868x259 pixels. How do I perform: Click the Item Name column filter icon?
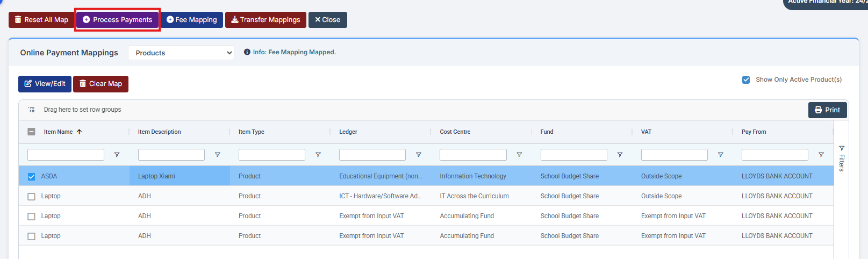click(117, 155)
